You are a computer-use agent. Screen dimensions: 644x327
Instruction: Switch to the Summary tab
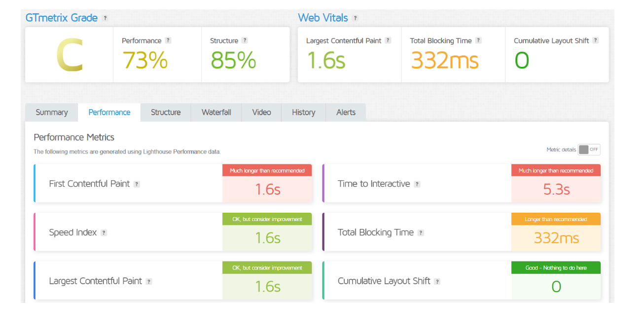(x=52, y=112)
